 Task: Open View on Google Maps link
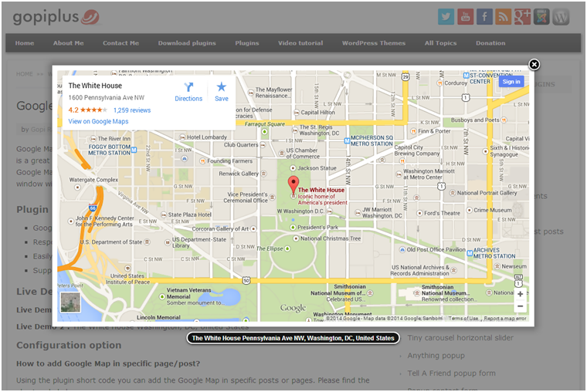point(98,121)
